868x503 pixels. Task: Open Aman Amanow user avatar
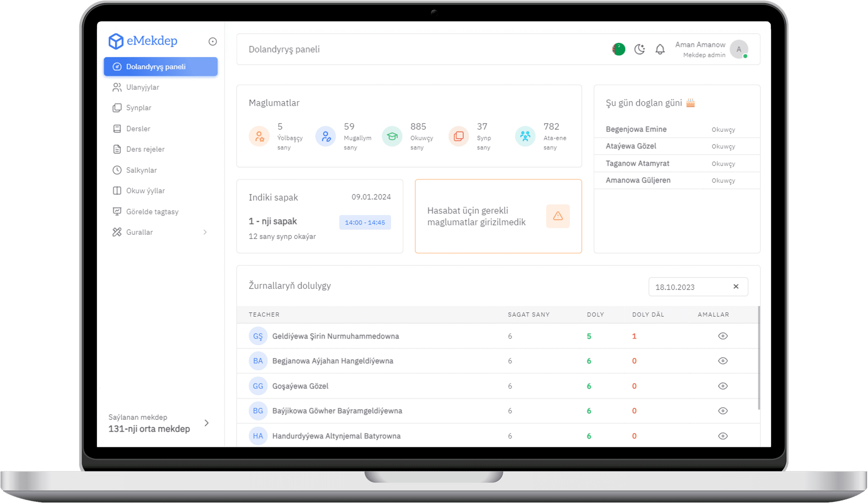click(x=738, y=50)
